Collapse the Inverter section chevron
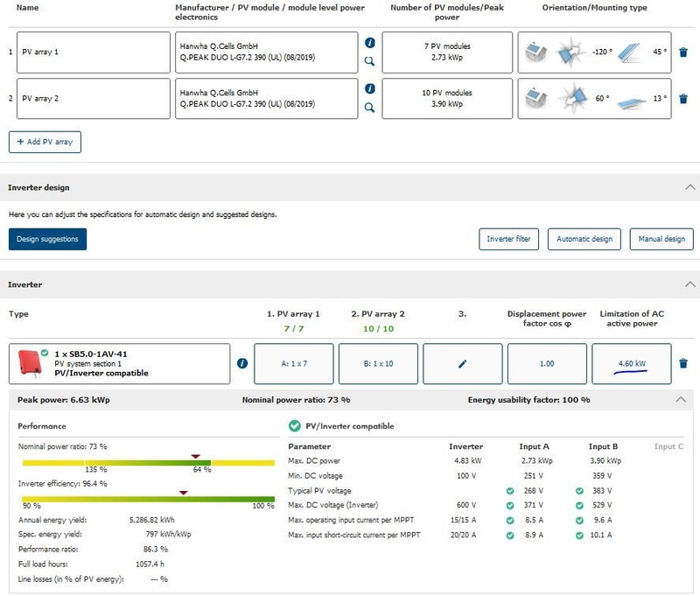Image resolution: width=700 pixels, height=596 pixels. tap(689, 284)
